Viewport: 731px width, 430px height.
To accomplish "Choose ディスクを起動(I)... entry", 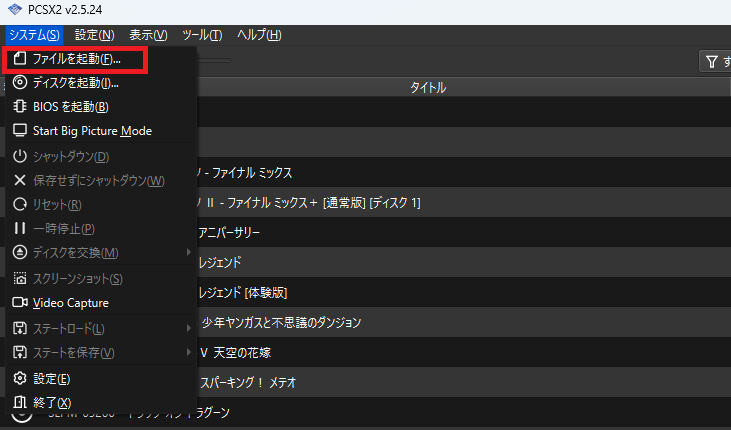I will (x=101, y=83).
